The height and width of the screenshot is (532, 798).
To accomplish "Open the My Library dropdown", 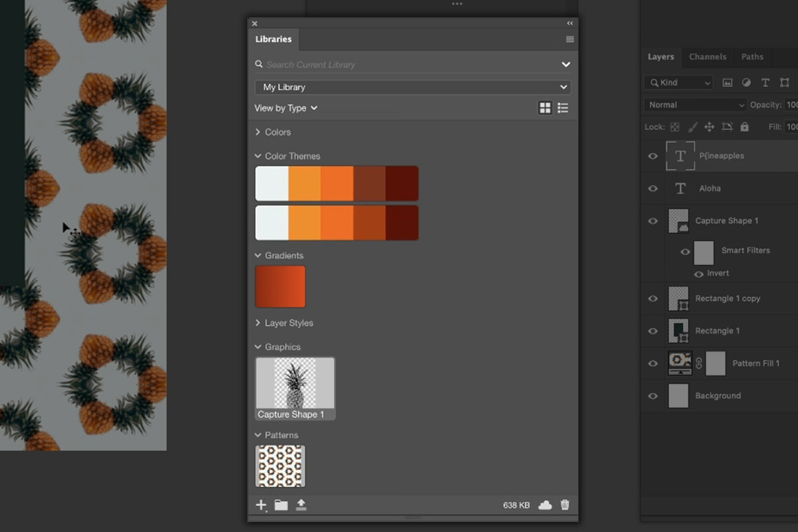I will coord(412,87).
